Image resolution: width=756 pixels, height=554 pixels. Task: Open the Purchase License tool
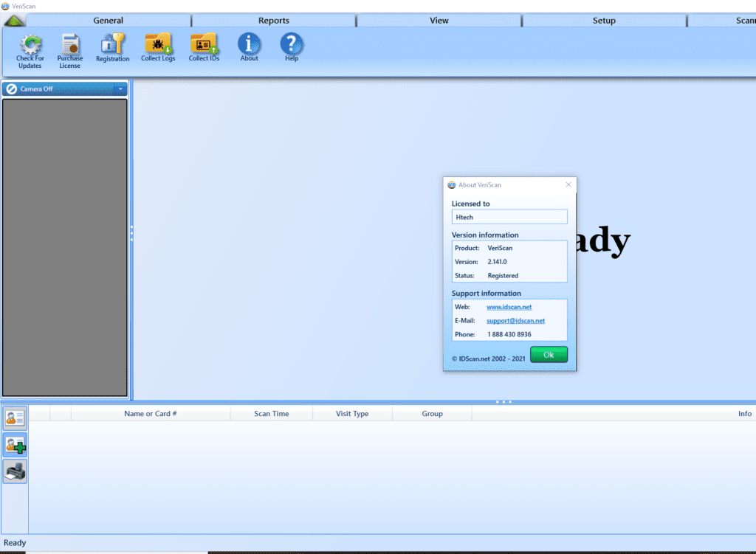click(70, 46)
